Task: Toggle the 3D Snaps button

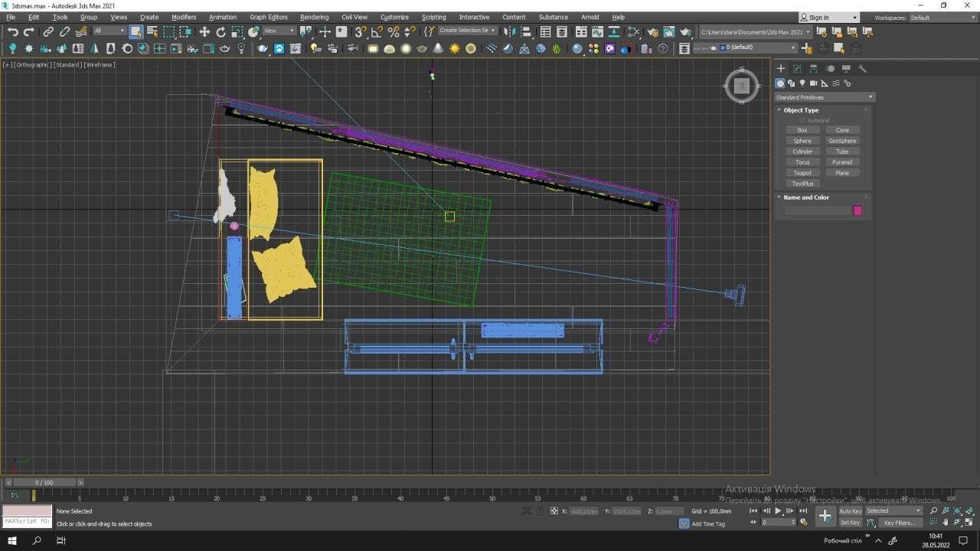Action: [360, 31]
